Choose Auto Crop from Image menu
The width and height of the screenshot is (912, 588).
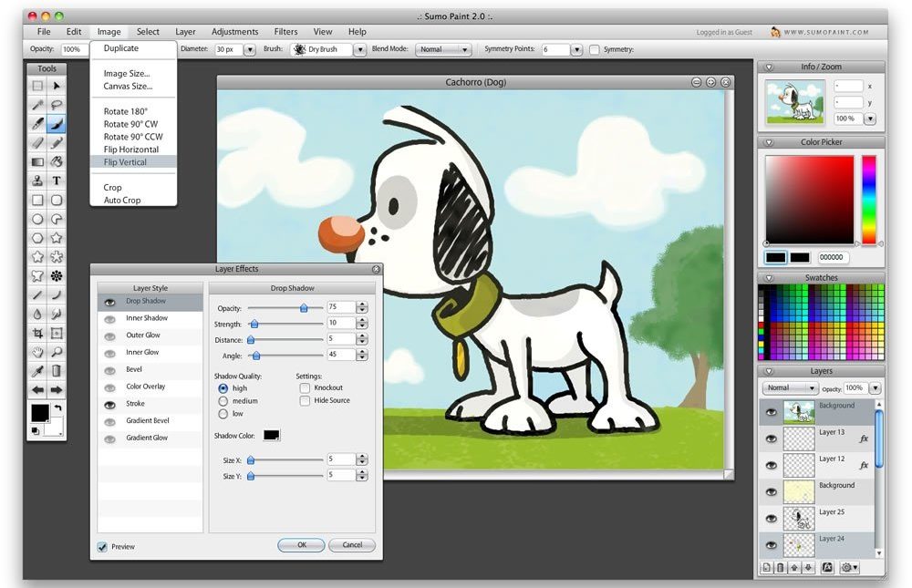(x=133, y=200)
